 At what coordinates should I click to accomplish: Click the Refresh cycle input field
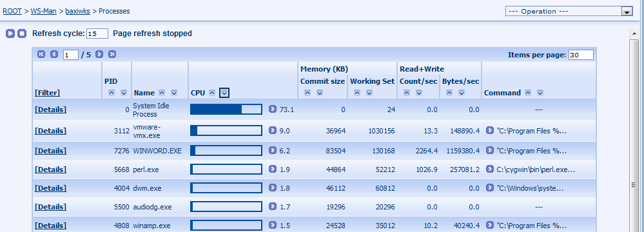tap(97, 34)
